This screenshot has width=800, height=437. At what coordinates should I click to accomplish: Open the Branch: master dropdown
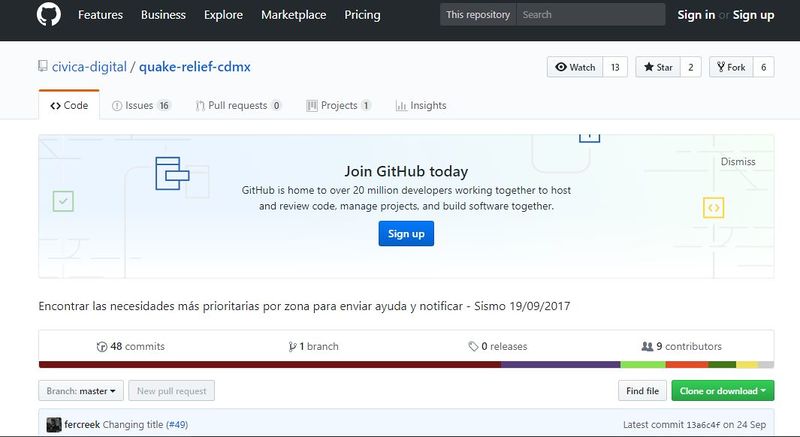click(x=81, y=391)
